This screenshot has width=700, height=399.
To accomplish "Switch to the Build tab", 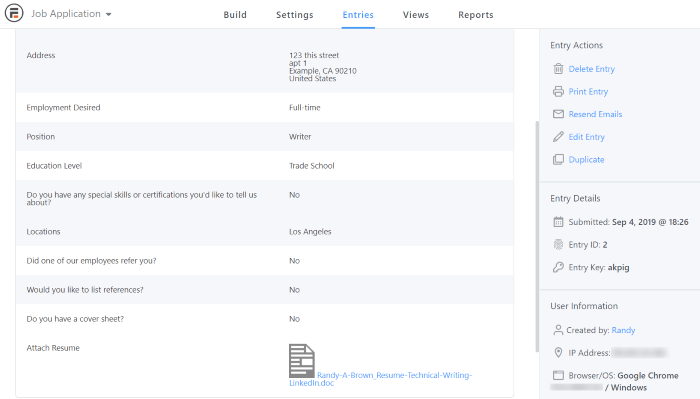I will point(235,15).
